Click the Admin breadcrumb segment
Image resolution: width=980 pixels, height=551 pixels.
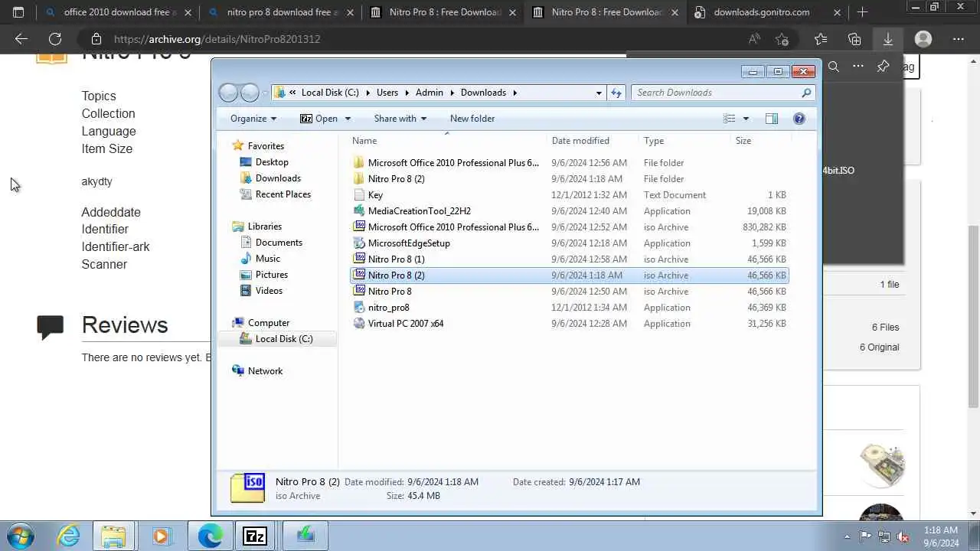(430, 93)
